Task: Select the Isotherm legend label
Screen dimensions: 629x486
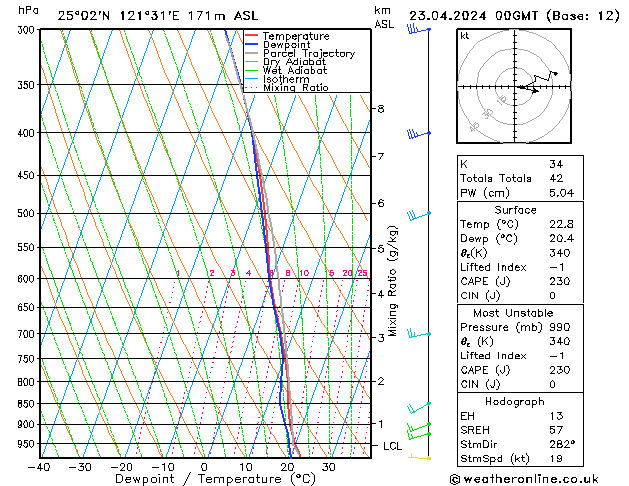Action: (286, 79)
